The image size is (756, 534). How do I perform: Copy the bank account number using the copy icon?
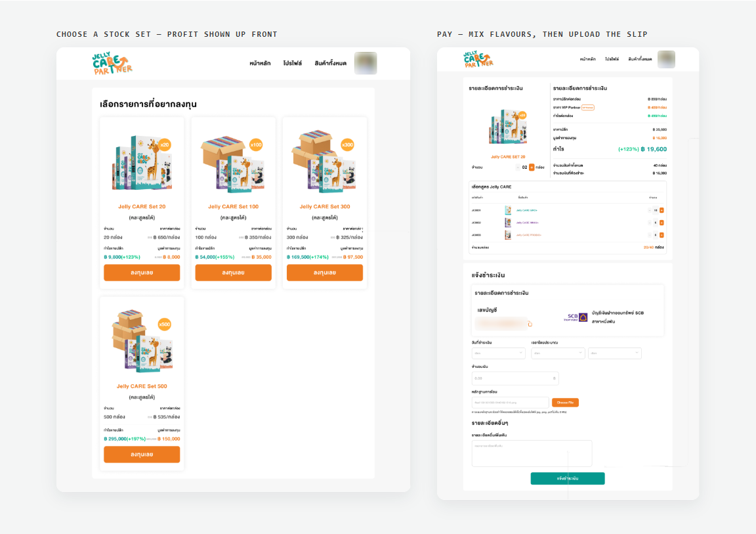pos(530,324)
